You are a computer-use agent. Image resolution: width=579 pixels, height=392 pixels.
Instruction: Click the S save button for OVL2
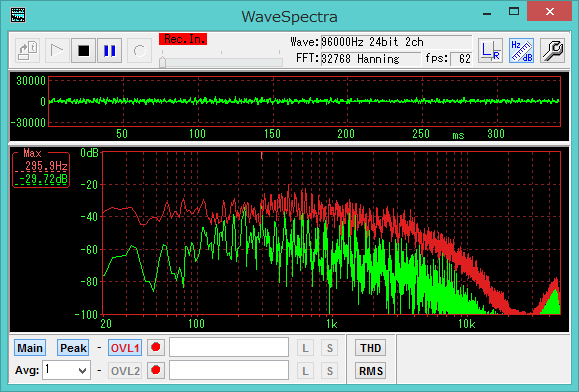[x=329, y=371]
